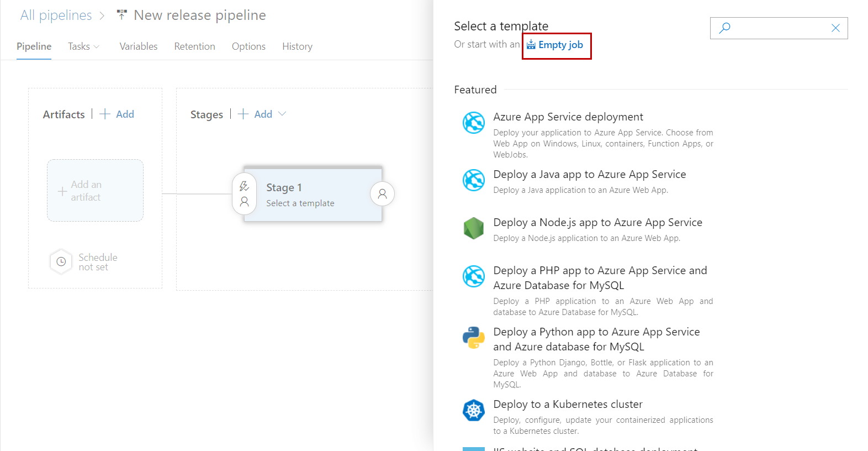Open pre-deployment conditions on Stage 1

[x=244, y=194]
